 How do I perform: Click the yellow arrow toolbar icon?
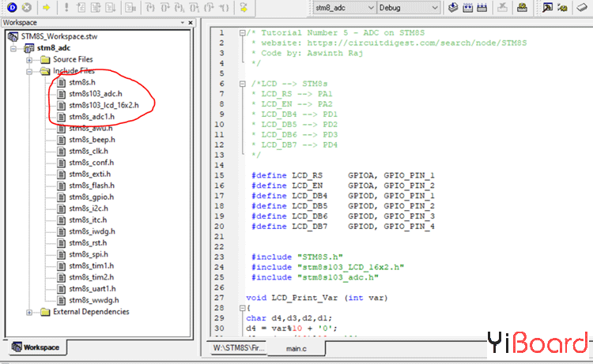click(x=47, y=7)
